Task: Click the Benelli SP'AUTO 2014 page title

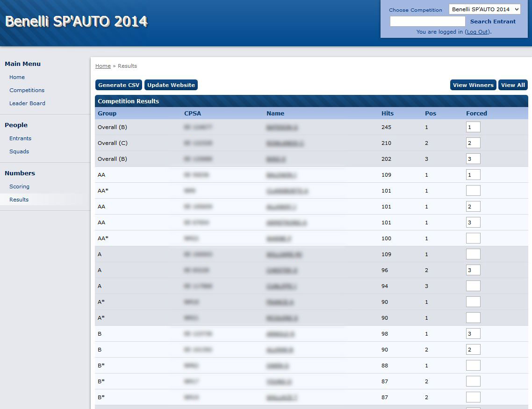Action: click(76, 22)
